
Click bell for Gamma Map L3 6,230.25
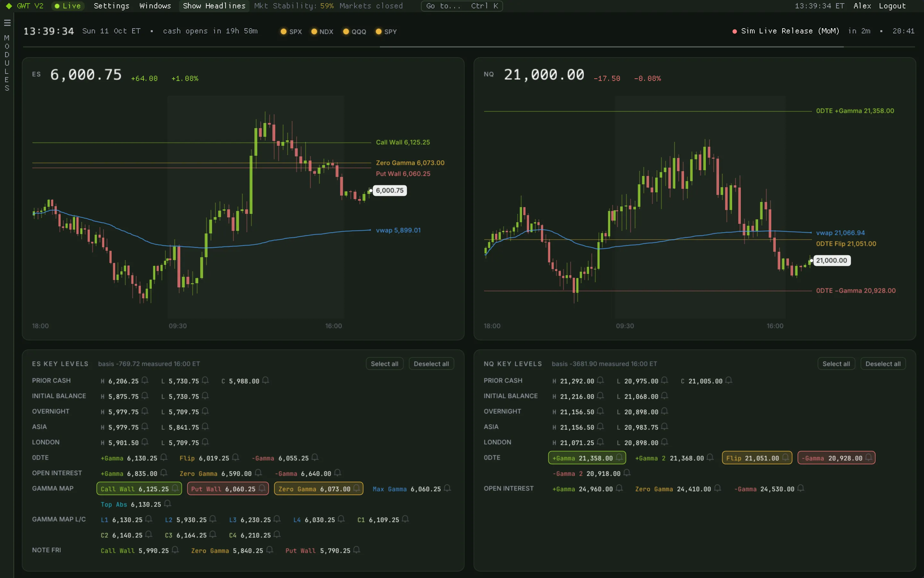click(277, 520)
